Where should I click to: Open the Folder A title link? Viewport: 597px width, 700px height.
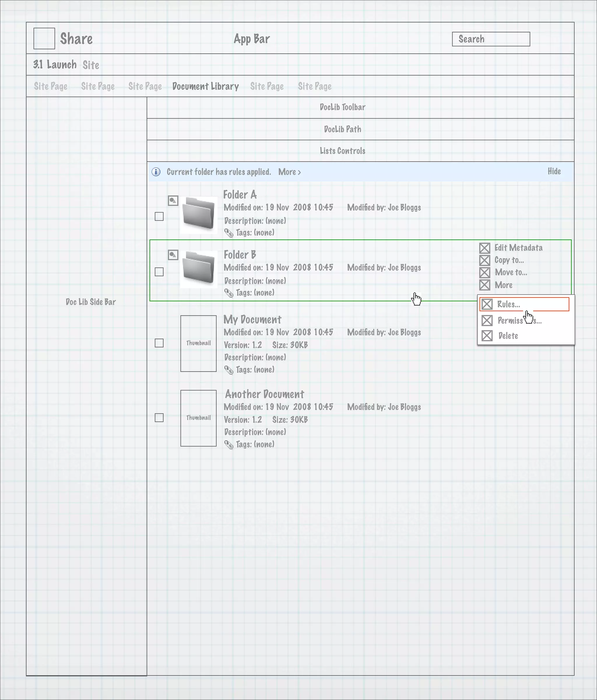[240, 195]
